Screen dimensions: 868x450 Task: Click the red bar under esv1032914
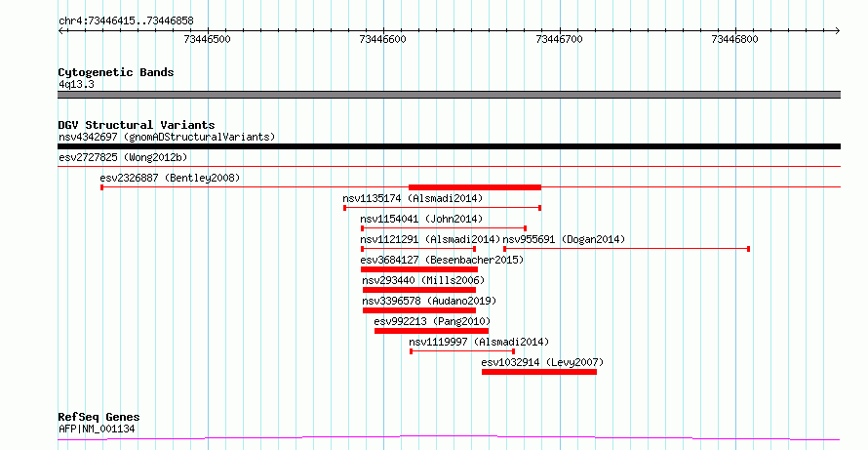pos(539,372)
